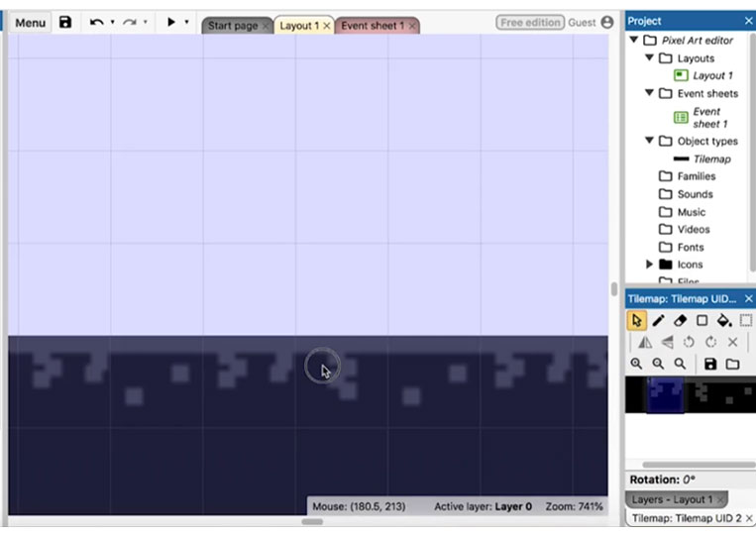Open the Layout 1 item icon in Project
Screen dimensions: 756x536
click(681, 75)
